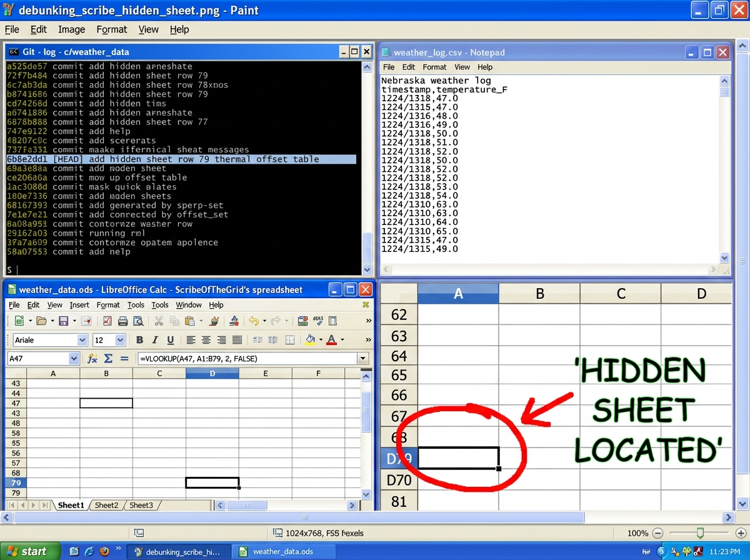
Task: Click Paint's zoom slider handle
Action: coord(700,533)
